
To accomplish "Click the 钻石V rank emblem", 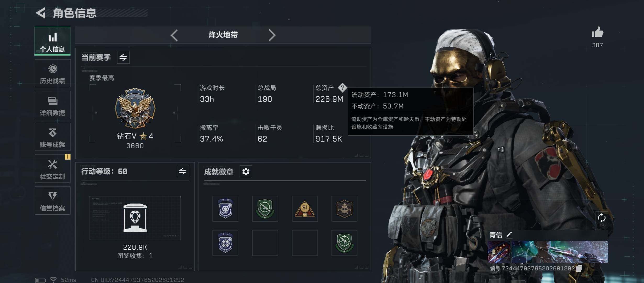I will 135,108.
